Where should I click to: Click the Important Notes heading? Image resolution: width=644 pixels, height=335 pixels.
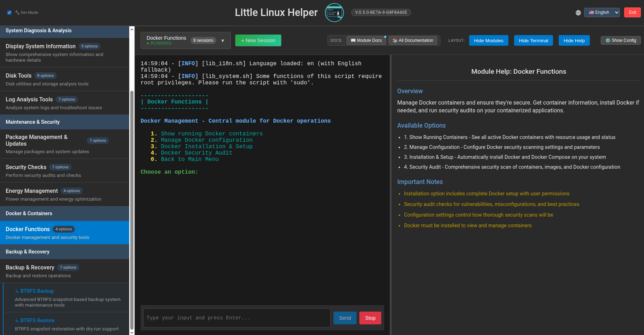coord(420,182)
